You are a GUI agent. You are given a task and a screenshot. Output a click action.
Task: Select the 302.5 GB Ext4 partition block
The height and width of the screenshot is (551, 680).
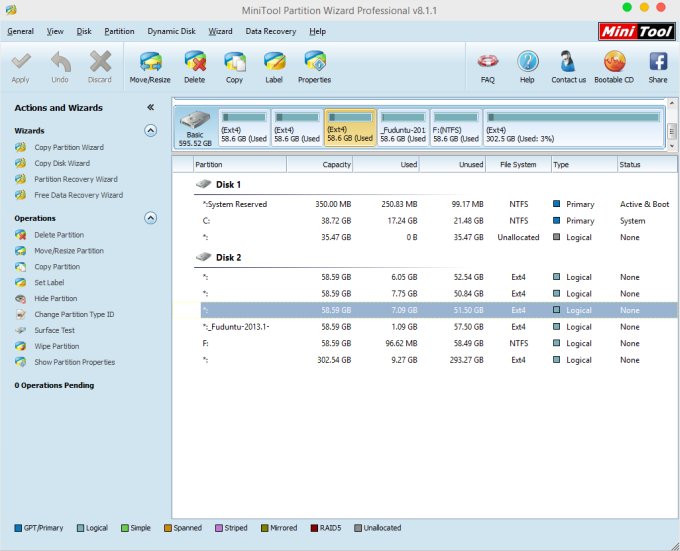(573, 128)
